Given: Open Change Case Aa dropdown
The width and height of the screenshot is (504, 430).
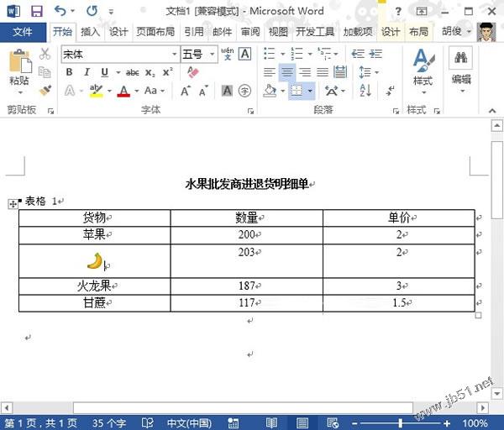Looking at the screenshot, I should point(155,91).
